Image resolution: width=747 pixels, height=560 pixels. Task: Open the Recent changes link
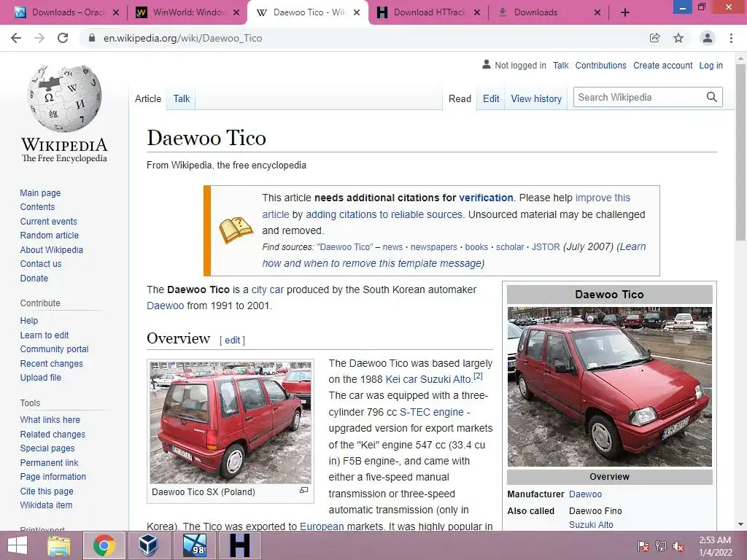click(51, 363)
